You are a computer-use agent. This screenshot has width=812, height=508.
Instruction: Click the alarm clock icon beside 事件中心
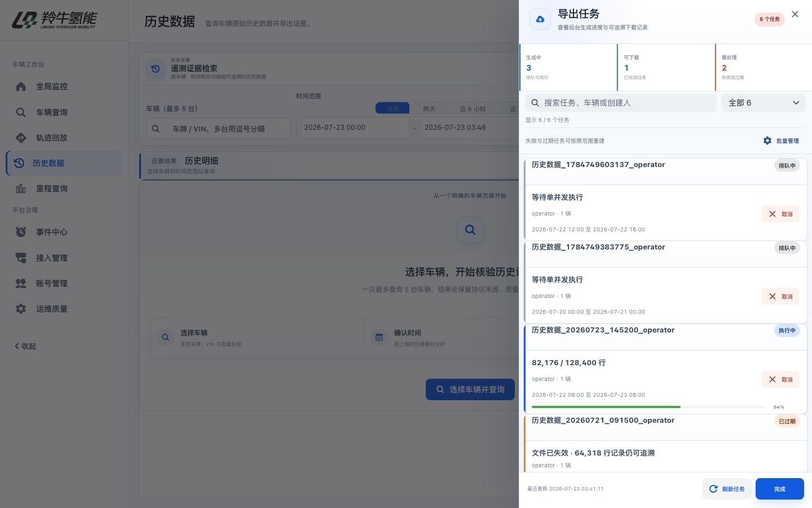point(21,232)
